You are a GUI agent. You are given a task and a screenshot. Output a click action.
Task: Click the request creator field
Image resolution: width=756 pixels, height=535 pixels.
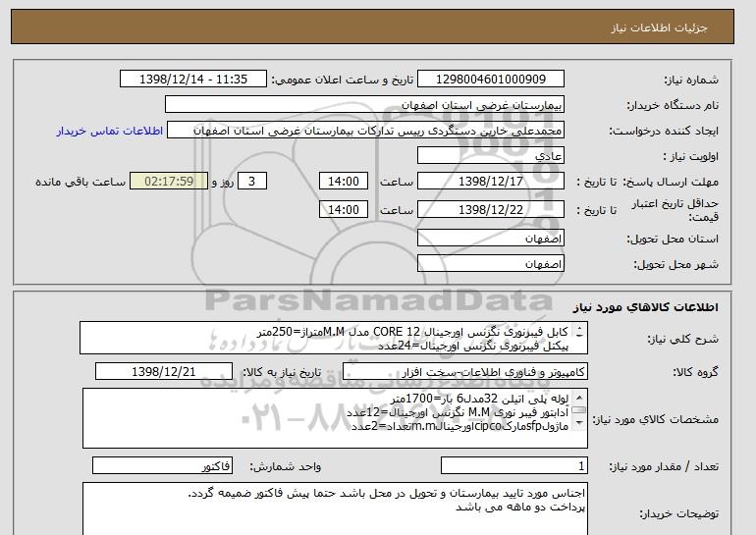[x=365, y=131]
